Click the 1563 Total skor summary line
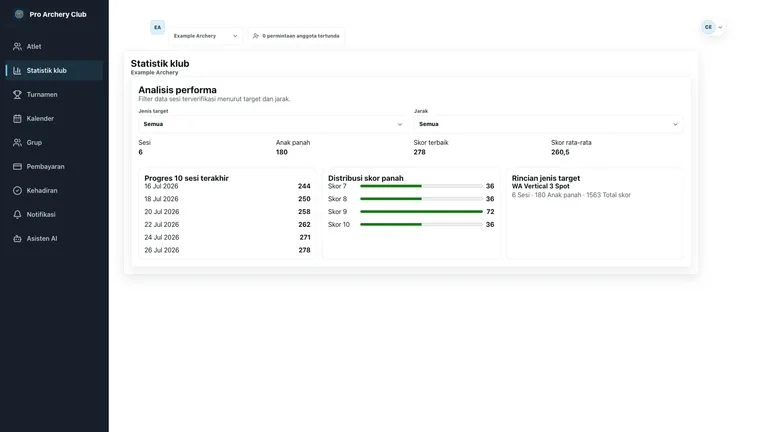 571,195
